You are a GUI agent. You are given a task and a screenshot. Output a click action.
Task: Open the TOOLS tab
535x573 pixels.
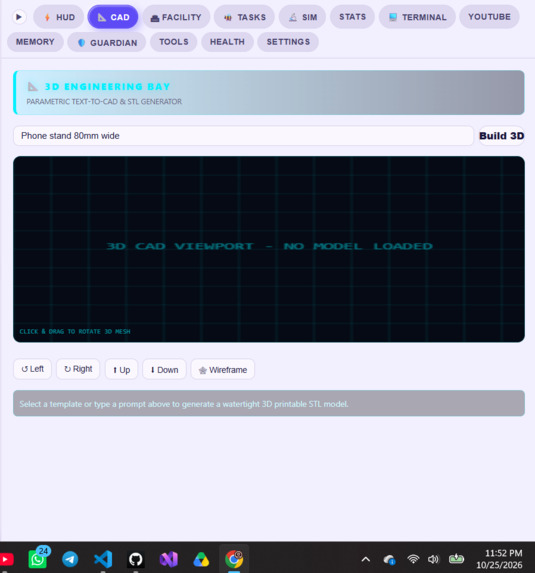pyautogui.click(x=174, y=42)
